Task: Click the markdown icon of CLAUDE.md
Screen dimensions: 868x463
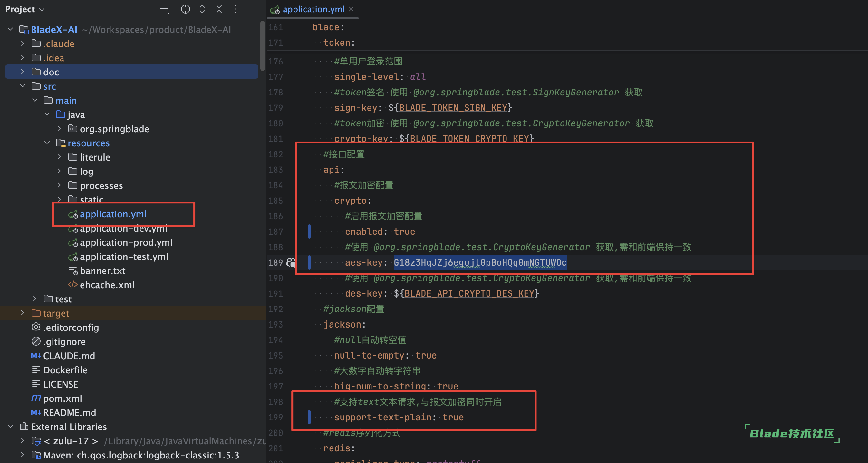Action: [x=36, y=355]
